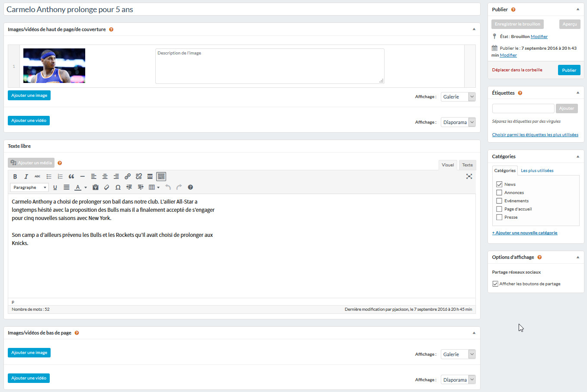
Task: Insert or edit a link
Action: coord(128,176)
